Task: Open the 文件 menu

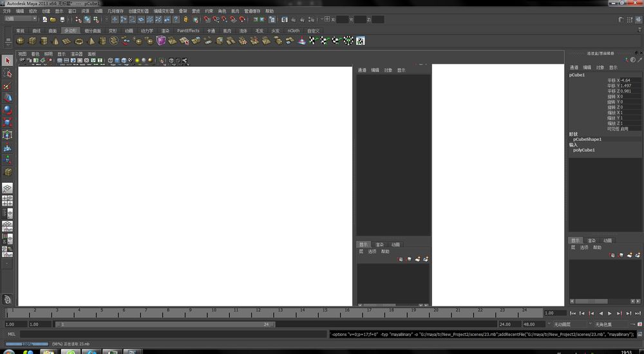Action: [x=6, y=11]
